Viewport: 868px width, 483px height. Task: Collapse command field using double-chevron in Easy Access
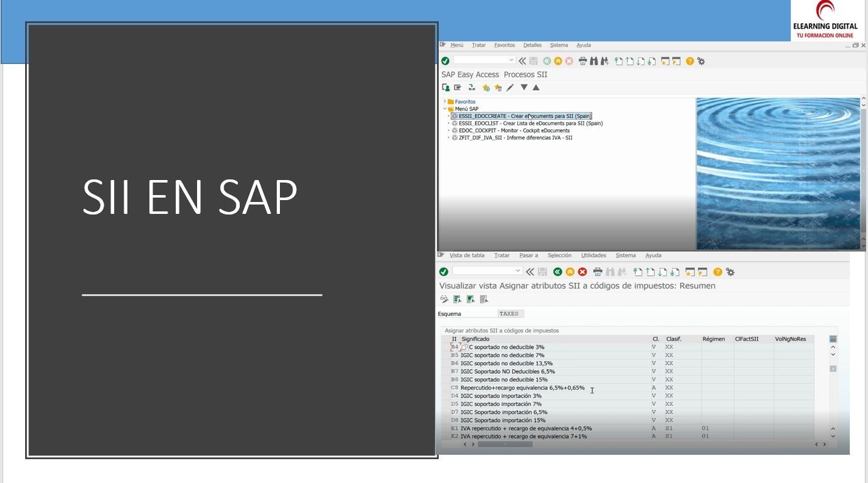coord(522,61)
